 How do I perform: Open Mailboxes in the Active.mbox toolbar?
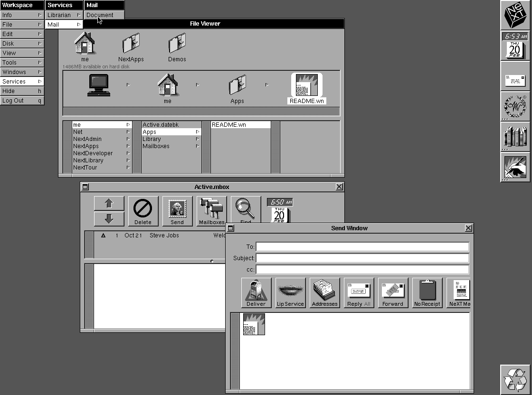(211, 211)
